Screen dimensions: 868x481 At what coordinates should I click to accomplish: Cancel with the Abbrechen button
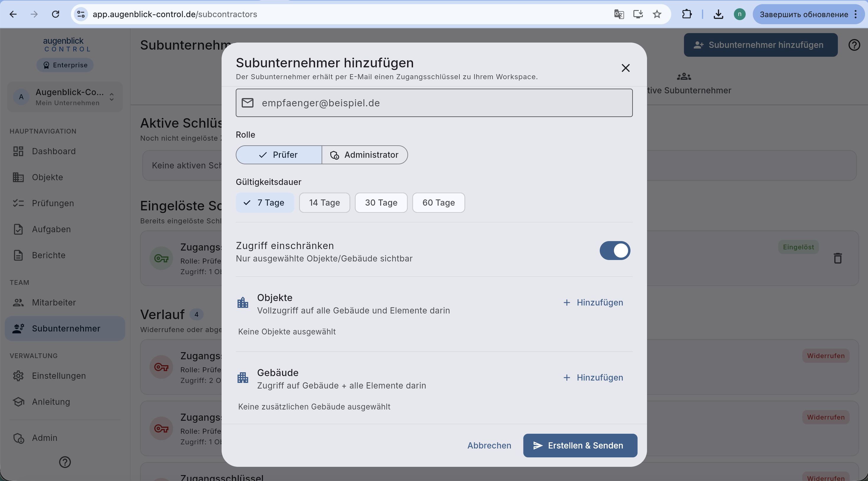pos(489,445)
